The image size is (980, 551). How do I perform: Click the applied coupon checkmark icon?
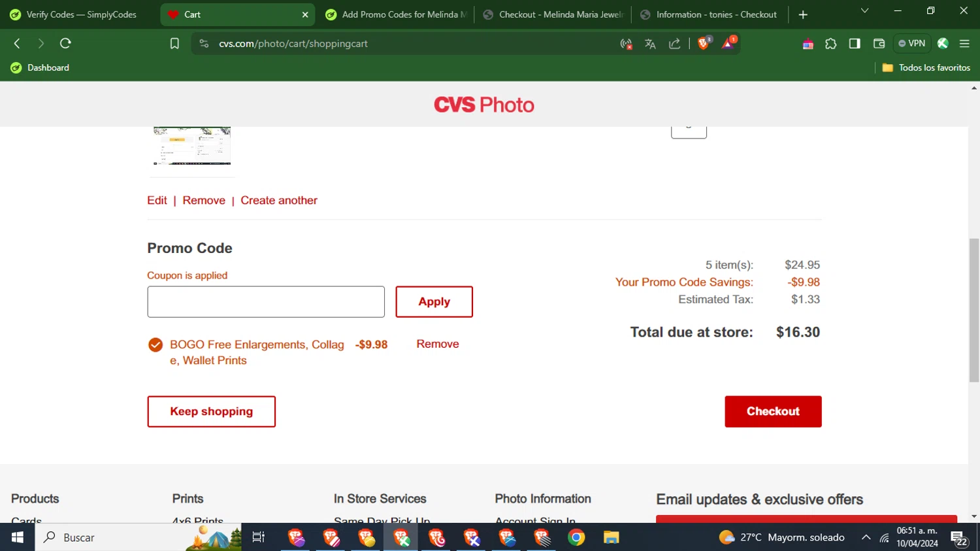click(x=155, y=344)
